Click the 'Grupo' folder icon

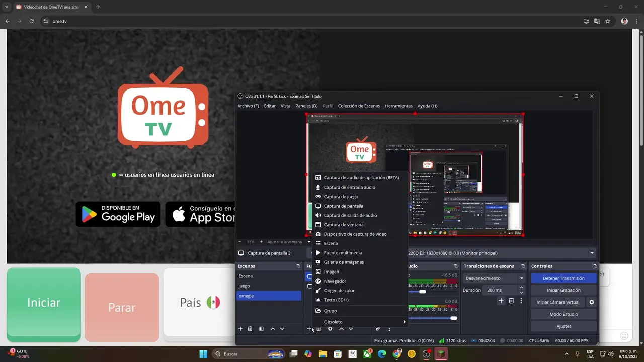(x=318, y=311)
